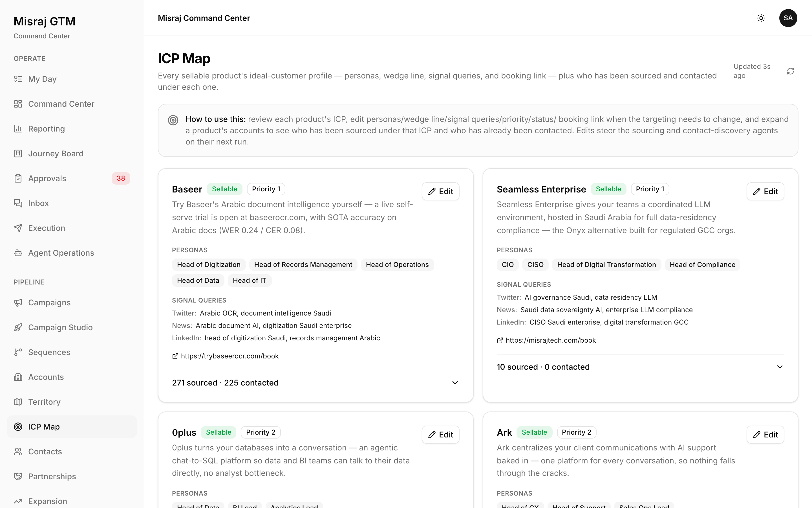Click the Head of Records Management tag

(303, 265)
